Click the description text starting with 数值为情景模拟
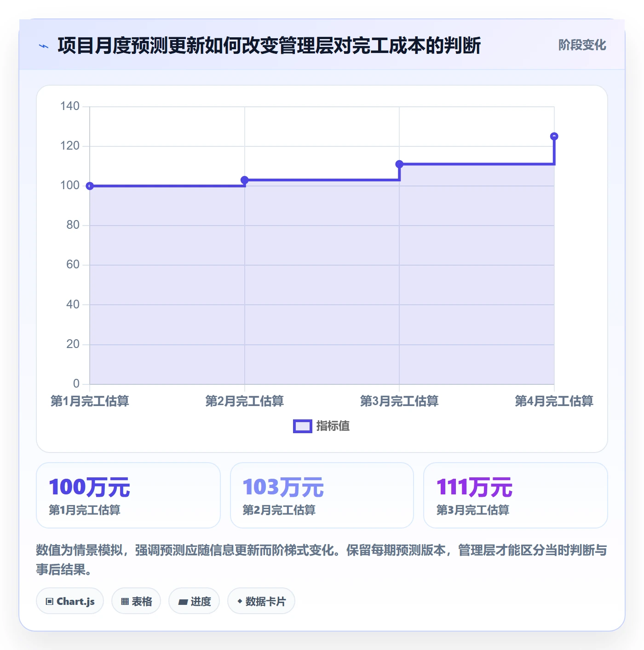644x650 pixels. [322, 560]
